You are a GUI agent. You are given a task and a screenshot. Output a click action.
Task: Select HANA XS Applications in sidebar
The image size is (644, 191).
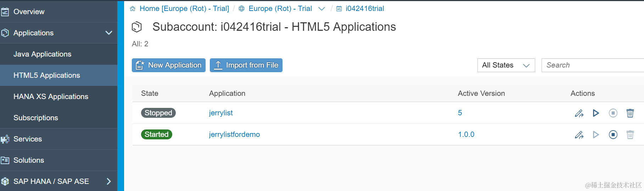pos(51,97)
